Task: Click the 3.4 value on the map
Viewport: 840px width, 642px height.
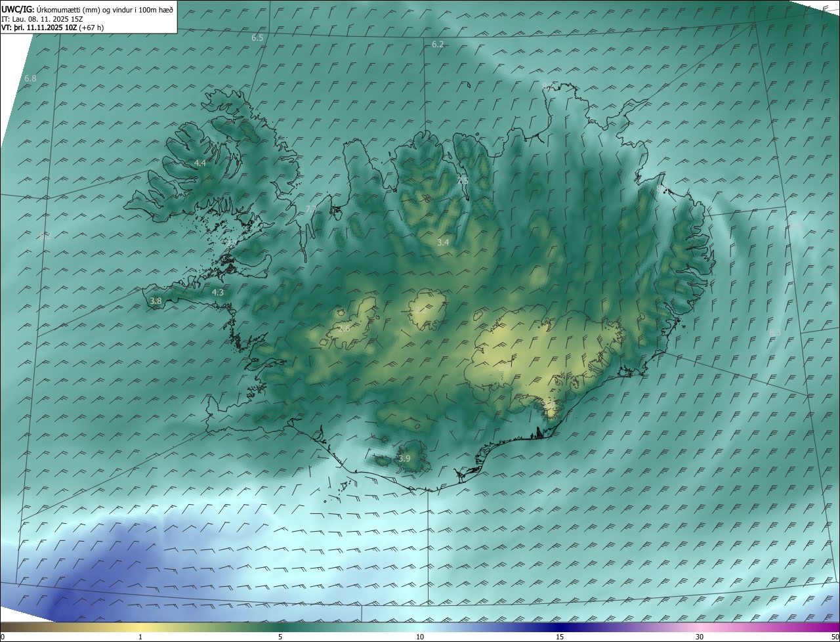Action: pyautogui.click(x=443, y=242)
